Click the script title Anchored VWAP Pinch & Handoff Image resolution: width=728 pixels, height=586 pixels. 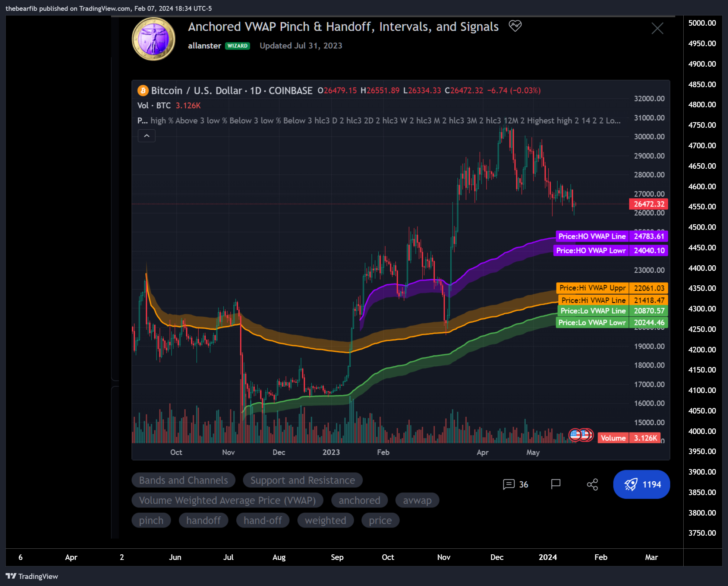(x=343, y=26)
